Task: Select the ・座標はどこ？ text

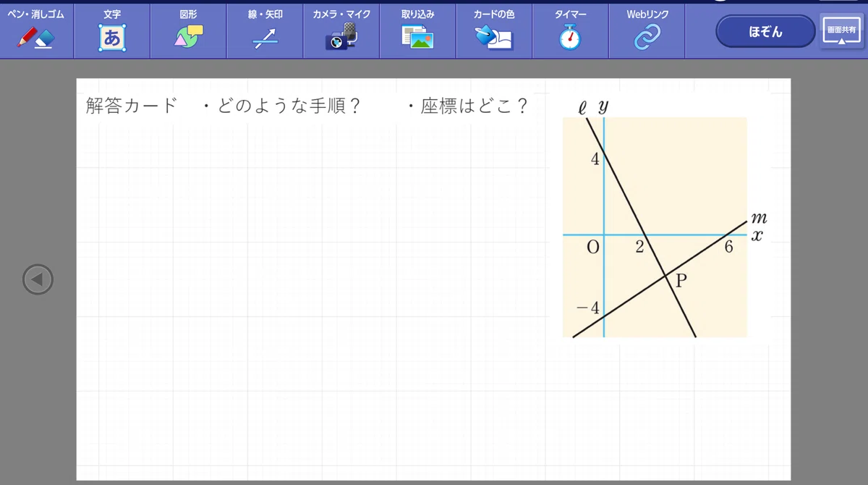Action: (x=467, y=106)
